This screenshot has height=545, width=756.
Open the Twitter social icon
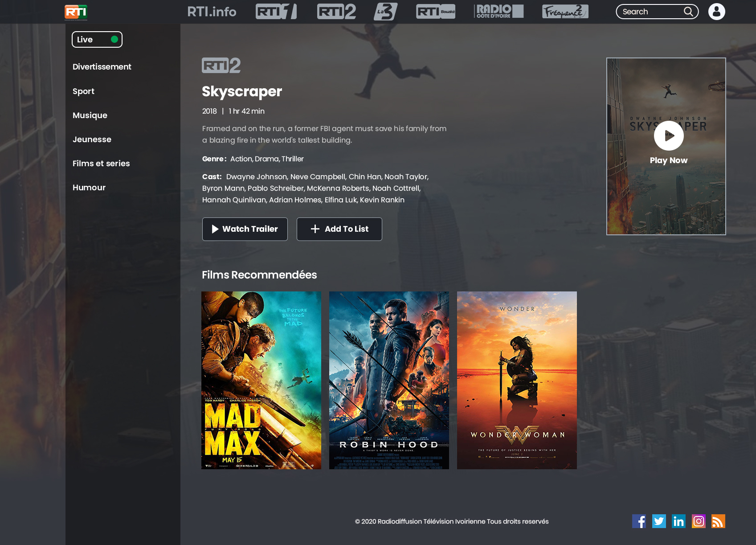click(659, 521)
